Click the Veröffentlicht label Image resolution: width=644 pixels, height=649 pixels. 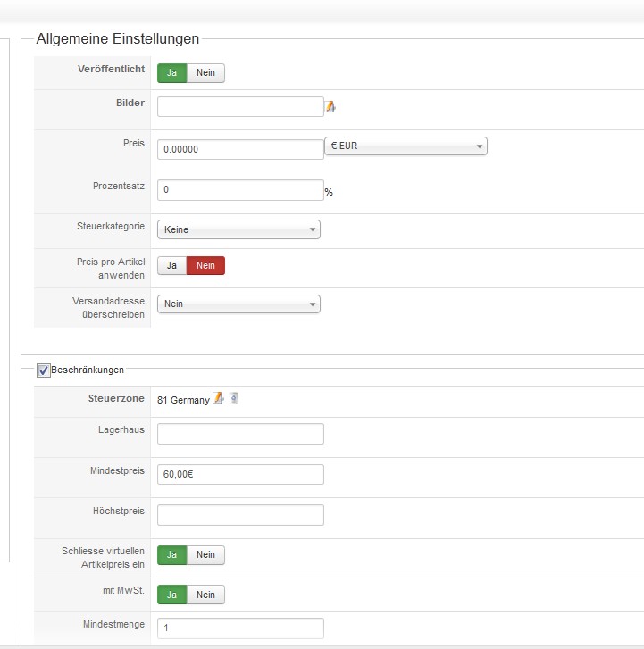coord(111,69)
